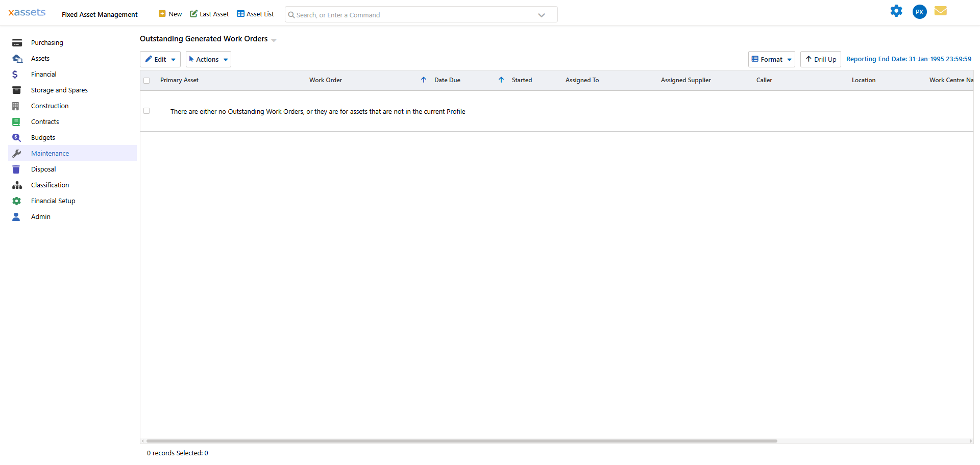Viewport: 980px width, 465px height.
Task: Open the Financial dollar icon
Action: 17,74
